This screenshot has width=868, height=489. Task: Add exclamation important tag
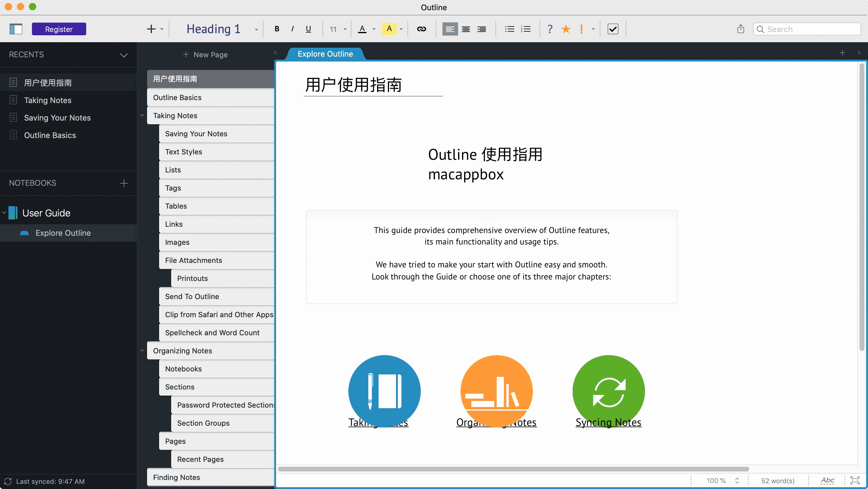pyautogui.click(x=582, y=29)
